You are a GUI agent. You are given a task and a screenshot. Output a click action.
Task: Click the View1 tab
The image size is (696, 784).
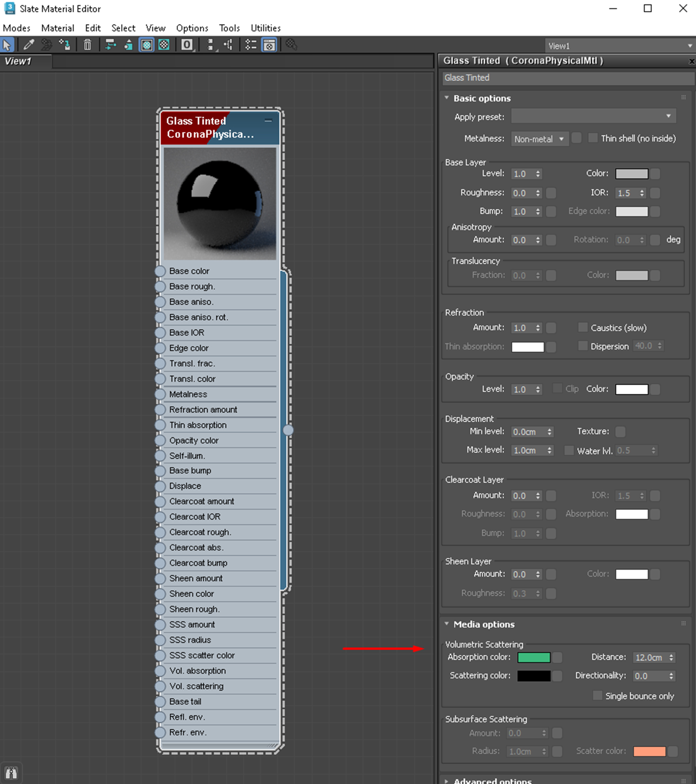[19, 61]
